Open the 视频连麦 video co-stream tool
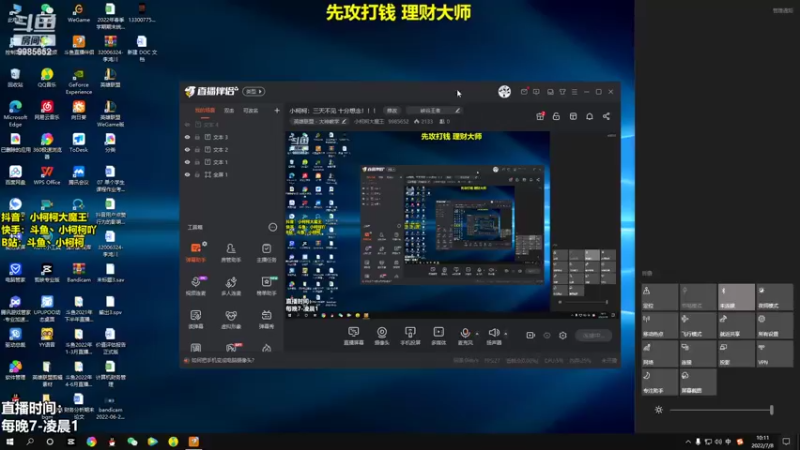This screenshot has width=800, height=450. click(x=195, y=286)
